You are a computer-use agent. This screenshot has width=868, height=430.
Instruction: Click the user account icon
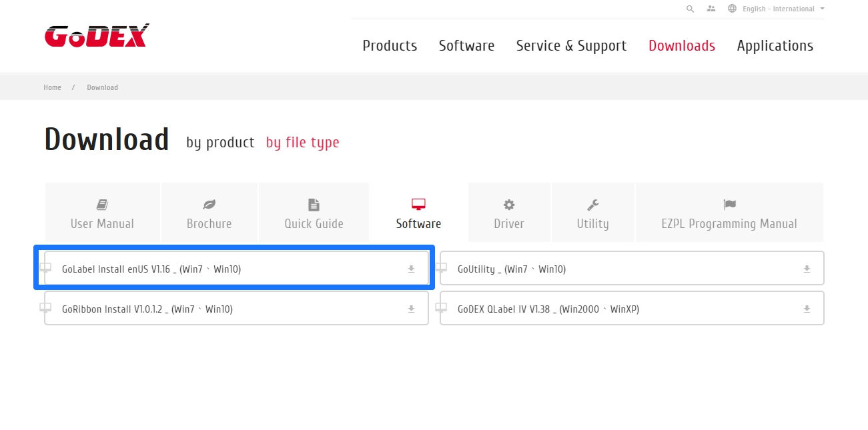(711, 9)
